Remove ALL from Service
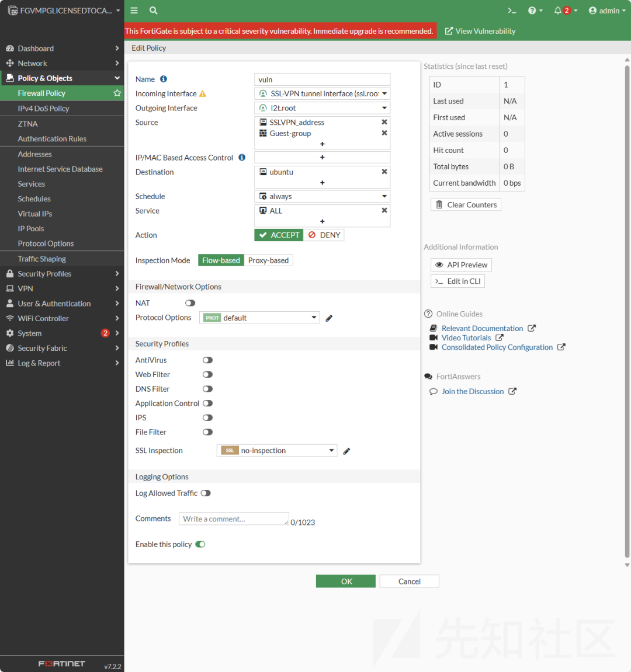The image size is (631, 672). coord(384,210)
